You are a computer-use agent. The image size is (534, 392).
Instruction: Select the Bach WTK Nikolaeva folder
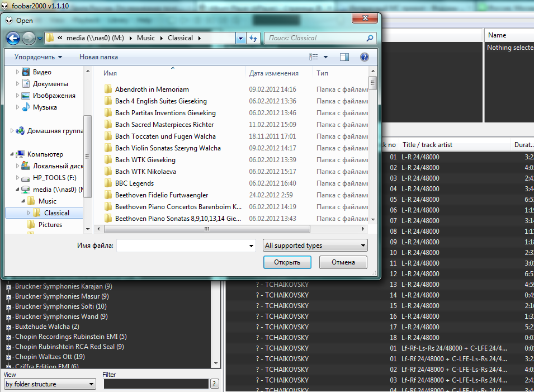[145, 172]
